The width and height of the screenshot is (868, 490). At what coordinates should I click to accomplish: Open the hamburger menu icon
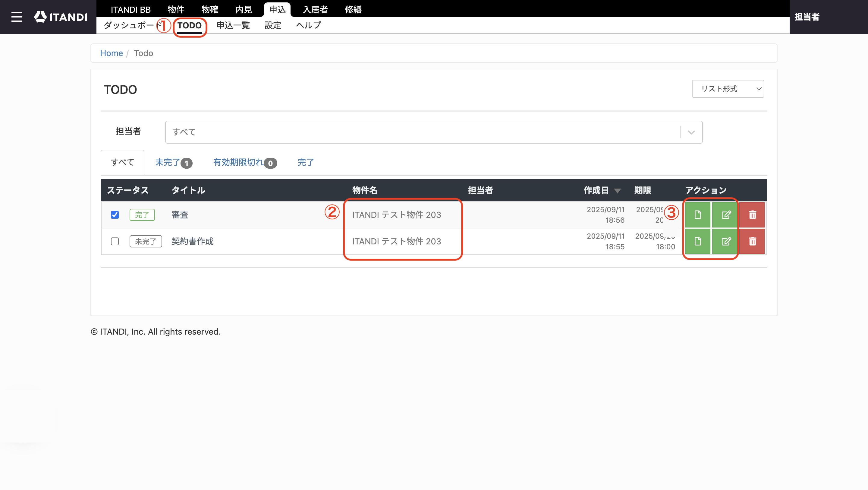coord(17,17)
